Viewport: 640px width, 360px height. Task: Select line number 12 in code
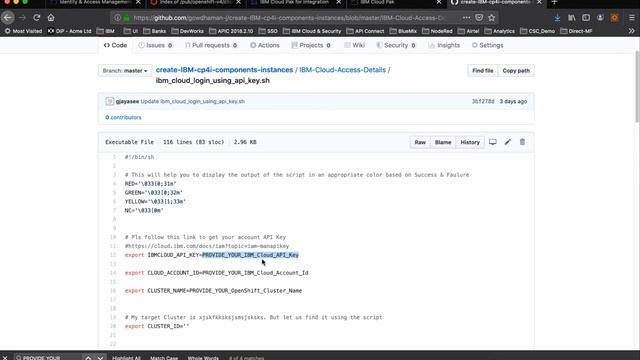point(113,255)
